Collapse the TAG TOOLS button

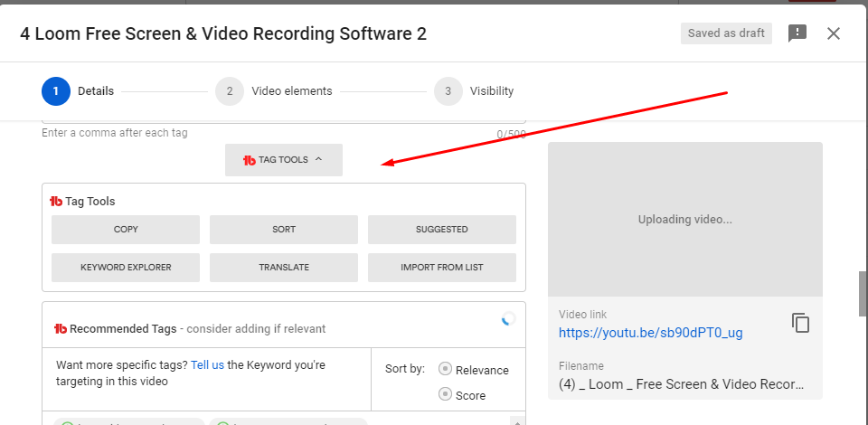tap(283, 160)
